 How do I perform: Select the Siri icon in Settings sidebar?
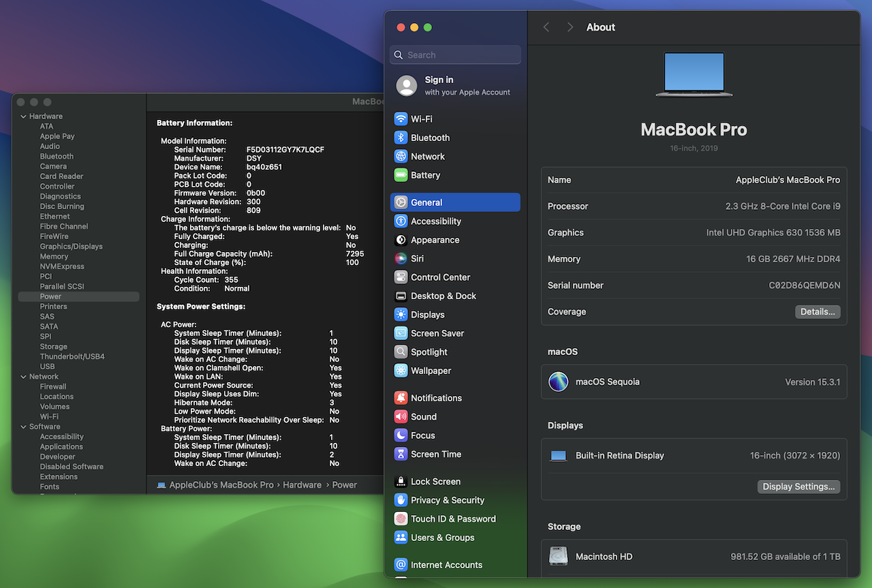(401, 258)
